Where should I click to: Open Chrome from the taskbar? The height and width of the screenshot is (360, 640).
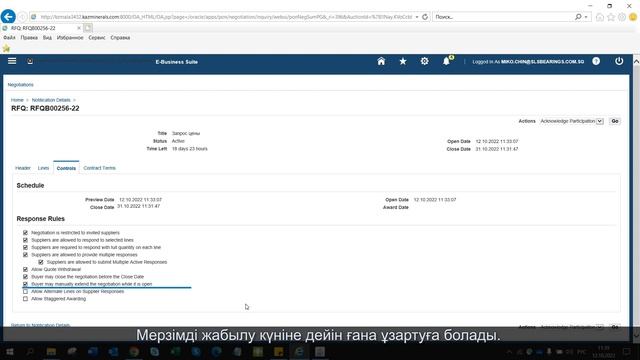point(134,351)
